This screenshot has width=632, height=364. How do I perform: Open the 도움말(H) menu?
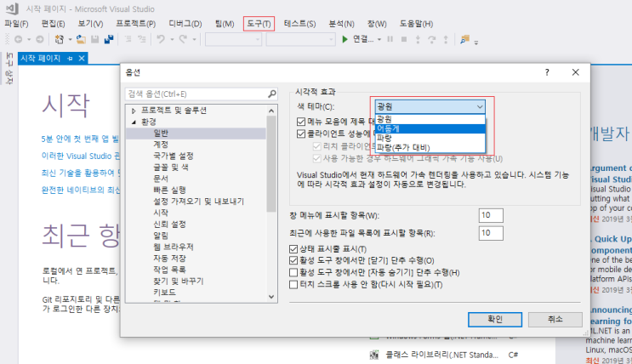[416, 24]
